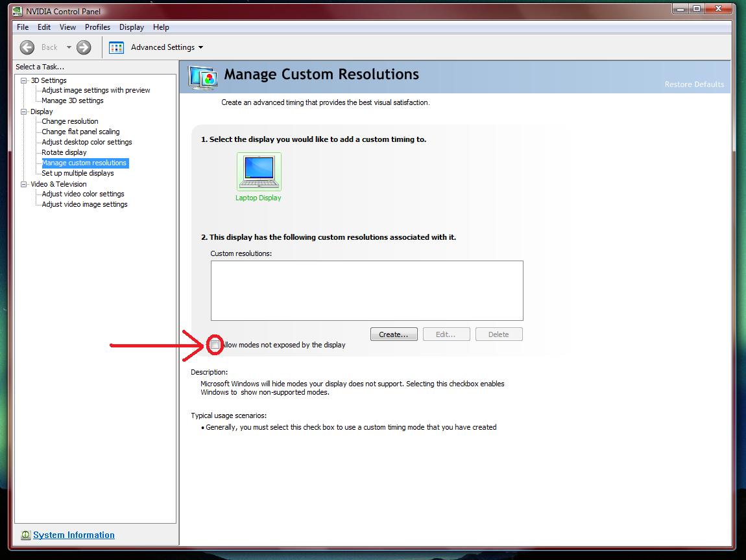Select Adjust desktop color settings
This screenshot has width=746, height=560.
click(x=86, y=142)
